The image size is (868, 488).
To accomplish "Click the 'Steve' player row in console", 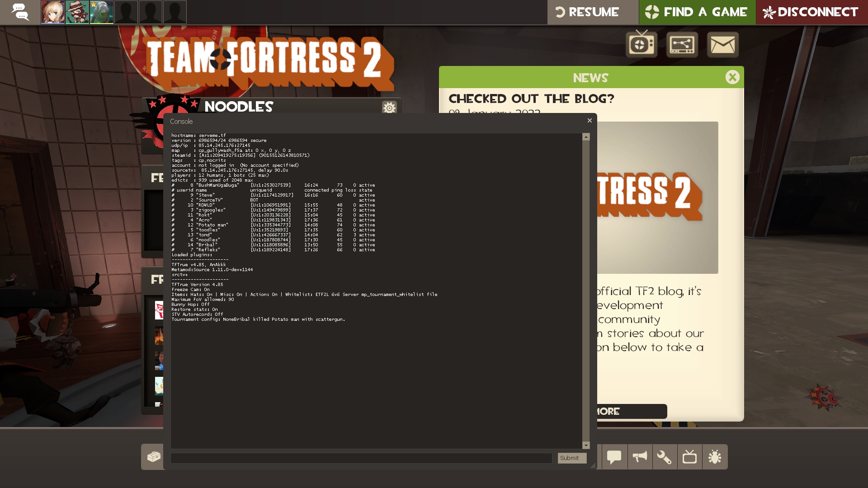I will coord(273,195).
